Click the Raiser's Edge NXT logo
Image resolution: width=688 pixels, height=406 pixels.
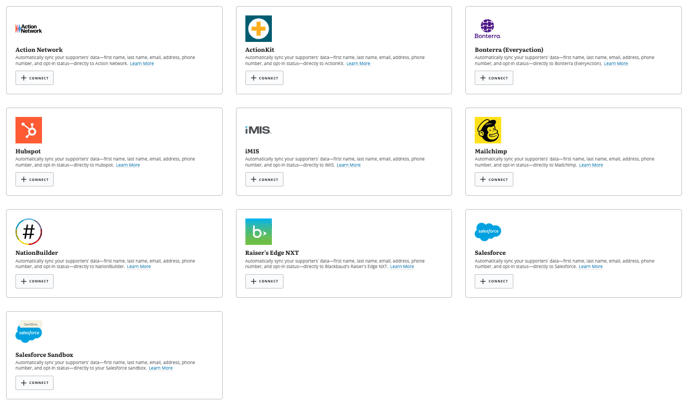258,232
